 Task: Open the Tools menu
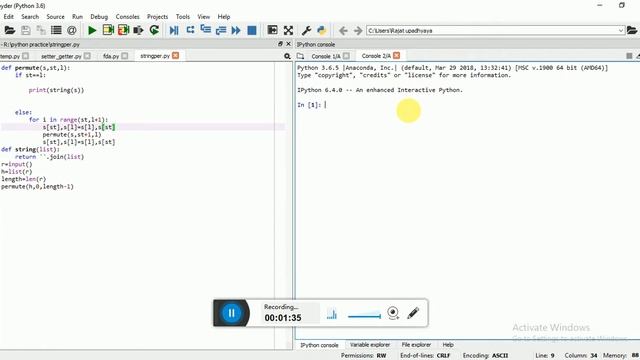[x=182, y=17]
